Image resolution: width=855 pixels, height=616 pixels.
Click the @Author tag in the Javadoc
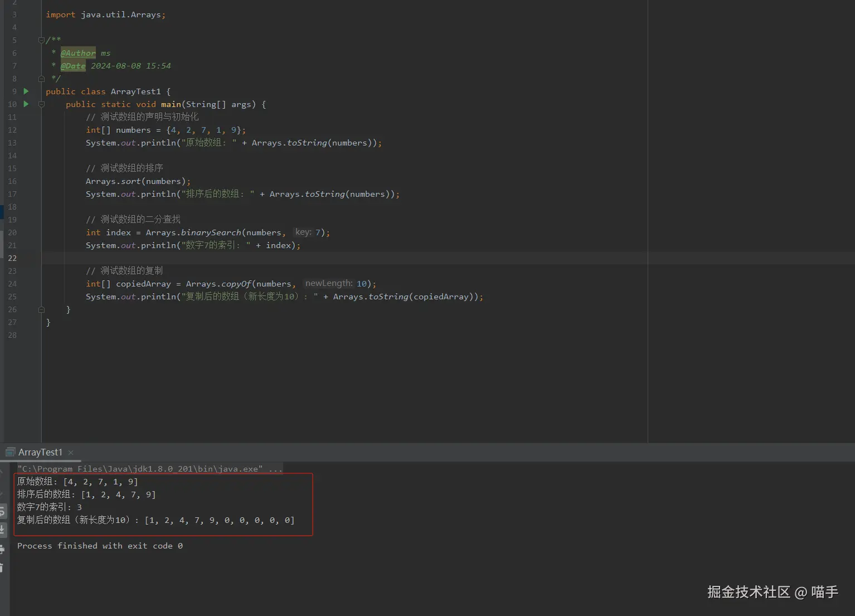[x=78, y=53]
